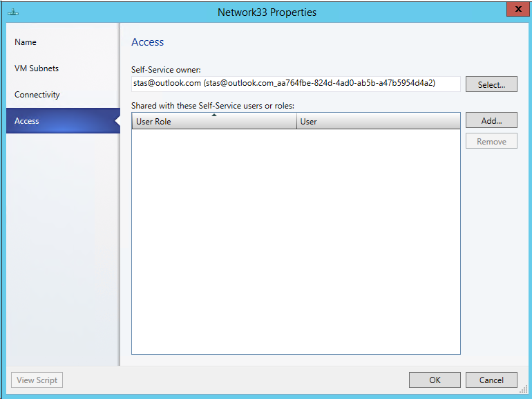Click the Remove button
This screenshot has width=532, height=399.
[x=491, y=142]
